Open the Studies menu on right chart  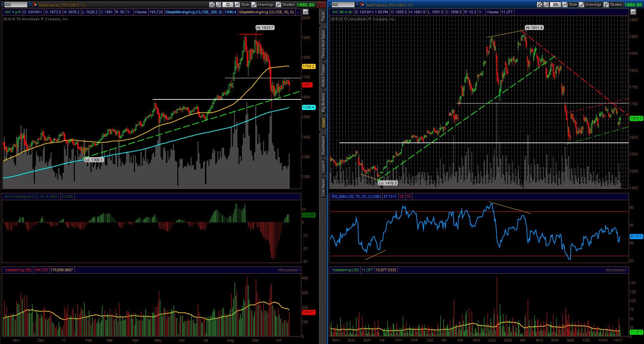[x=613, y=5]
